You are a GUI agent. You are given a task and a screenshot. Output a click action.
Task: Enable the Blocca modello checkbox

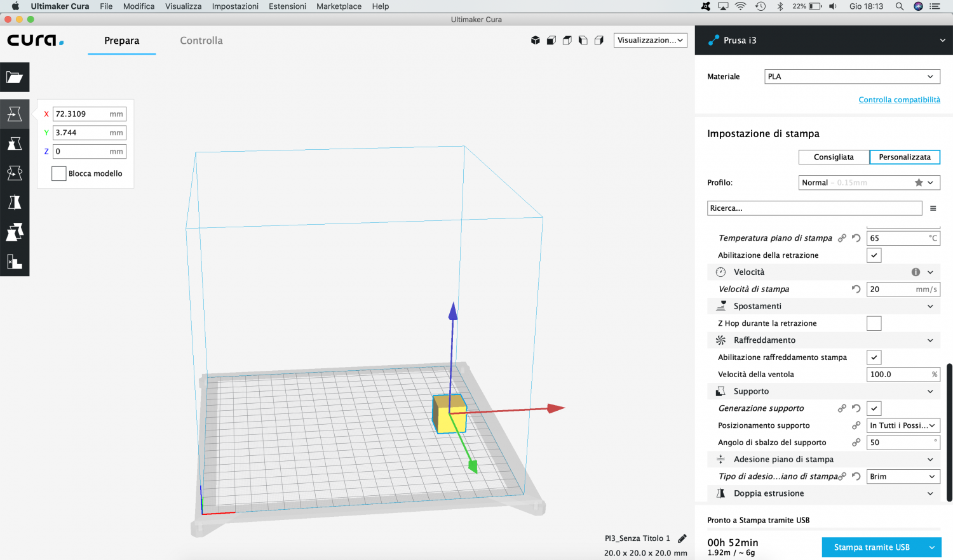[59, 173]
